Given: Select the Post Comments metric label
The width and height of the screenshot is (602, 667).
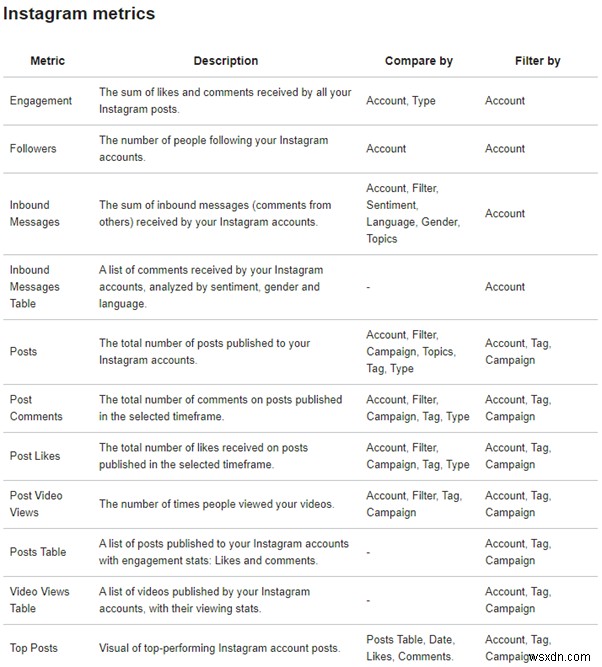Looking at the screenshot, I should pos(36,408).
